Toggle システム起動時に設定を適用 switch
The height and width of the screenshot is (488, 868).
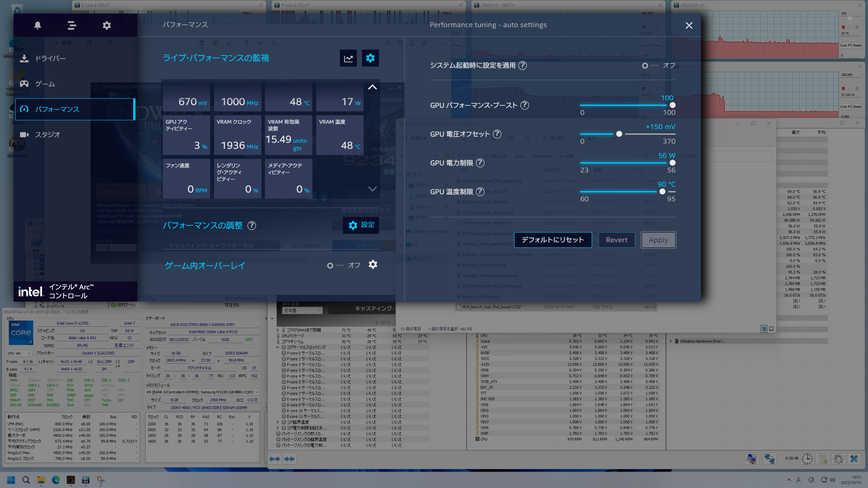650,65
